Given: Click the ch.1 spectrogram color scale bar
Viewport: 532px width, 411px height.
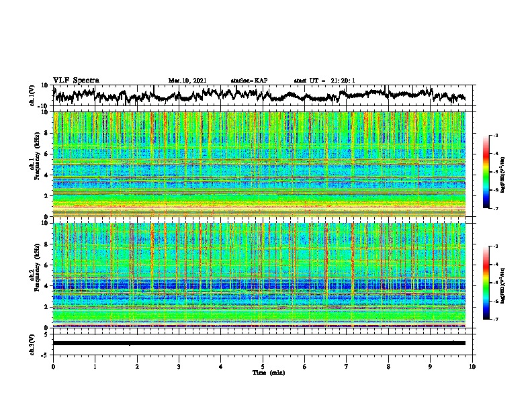Looking at the screenshot, I should pyautogui.click(x=486, y=172).
